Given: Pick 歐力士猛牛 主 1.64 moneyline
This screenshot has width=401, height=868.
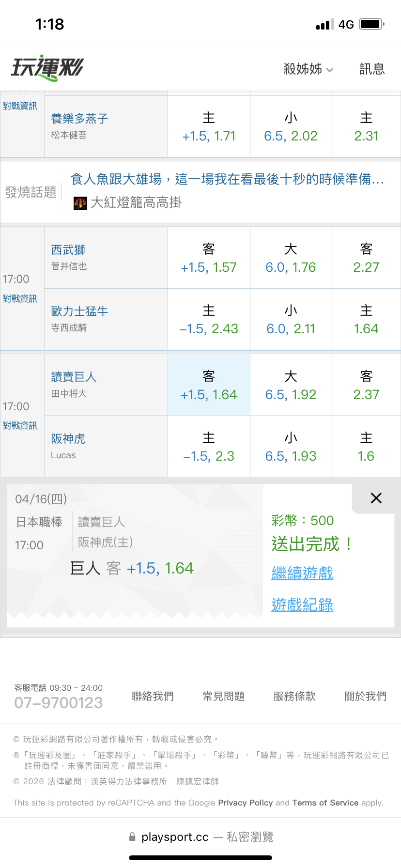Looking at the screenshot, I should [x=366, y=319].
